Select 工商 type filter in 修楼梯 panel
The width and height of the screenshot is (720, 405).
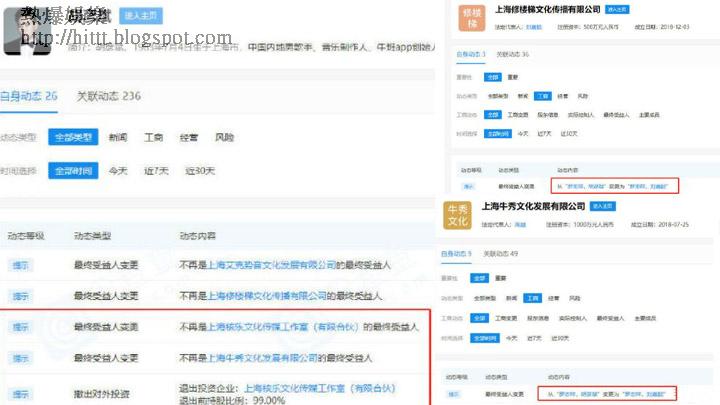pyautogui.click(x=543, y=96)
